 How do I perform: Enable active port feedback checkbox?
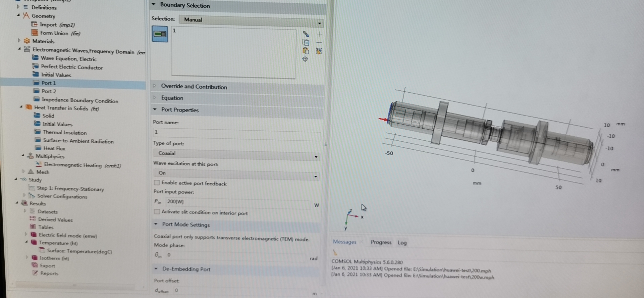coord(157,183)
